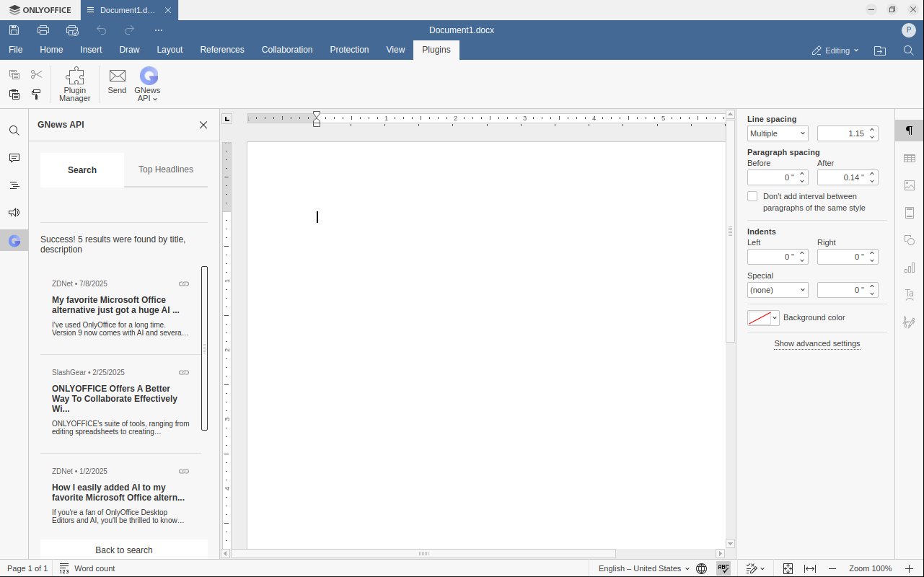Open the Special indent (none) dropdown
The image size is (924, 577).
coord(778,290)
